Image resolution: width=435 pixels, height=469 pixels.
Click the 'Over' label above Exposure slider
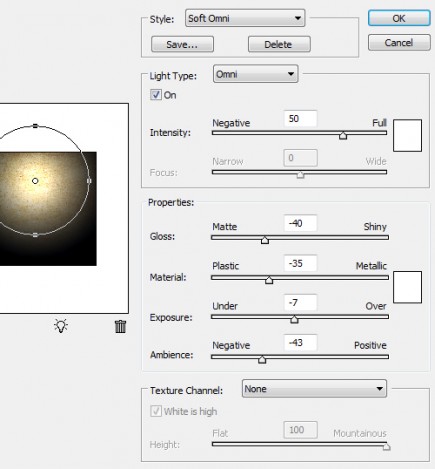376,306
